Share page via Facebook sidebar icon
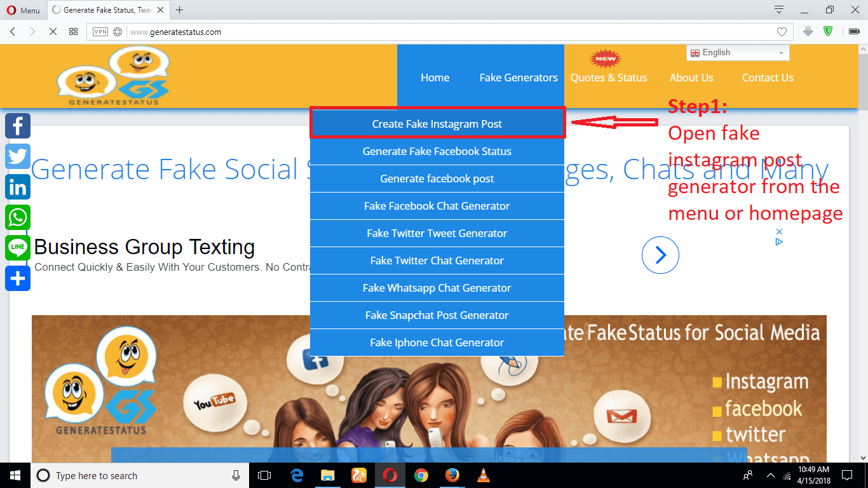868x488 pixels. tap(18, 126)
